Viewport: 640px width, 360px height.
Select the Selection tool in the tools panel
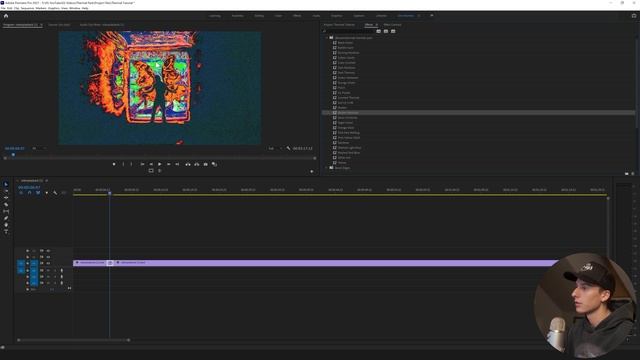point(6,184)
